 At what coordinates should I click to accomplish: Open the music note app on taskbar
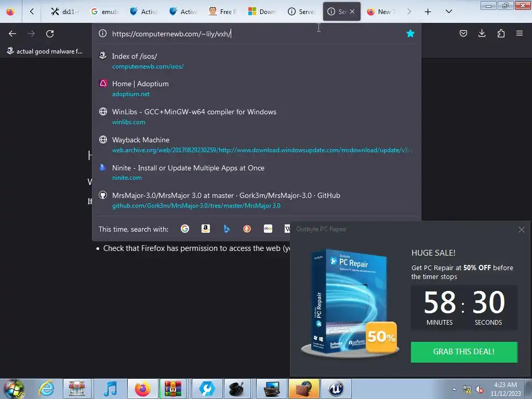pos(110,389)
